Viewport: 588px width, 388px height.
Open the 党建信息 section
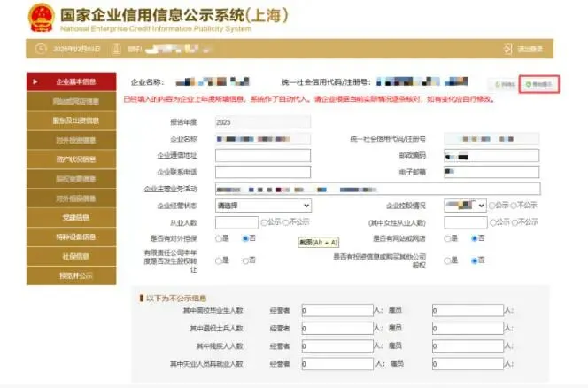point(71,218)
